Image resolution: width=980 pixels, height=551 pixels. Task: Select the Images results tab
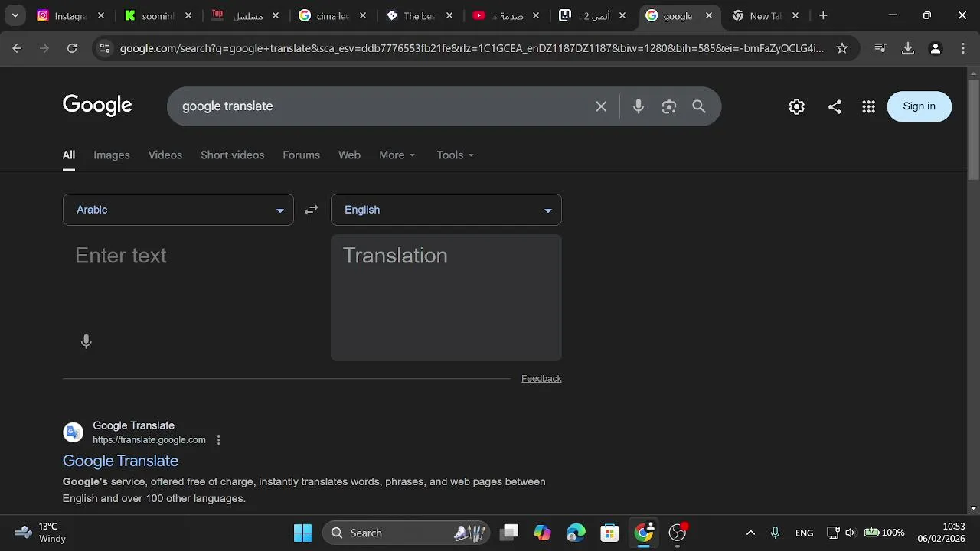tap(112, 155)
